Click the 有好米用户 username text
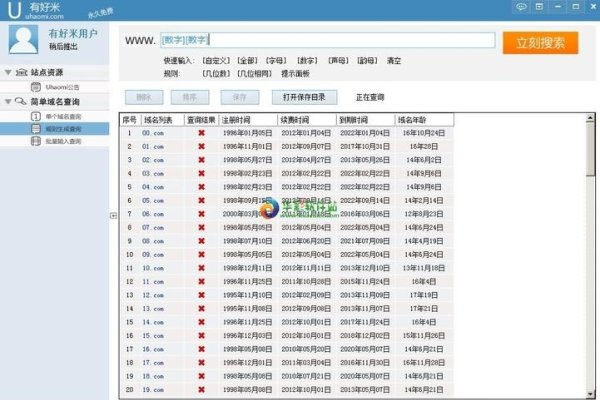600x400 pixels. [x=73, y=34]
